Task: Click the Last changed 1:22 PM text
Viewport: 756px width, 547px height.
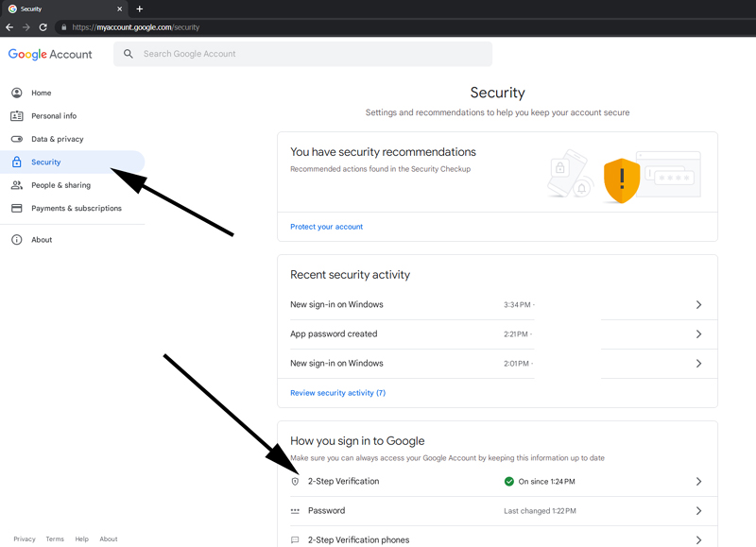Action: point(540,511)
